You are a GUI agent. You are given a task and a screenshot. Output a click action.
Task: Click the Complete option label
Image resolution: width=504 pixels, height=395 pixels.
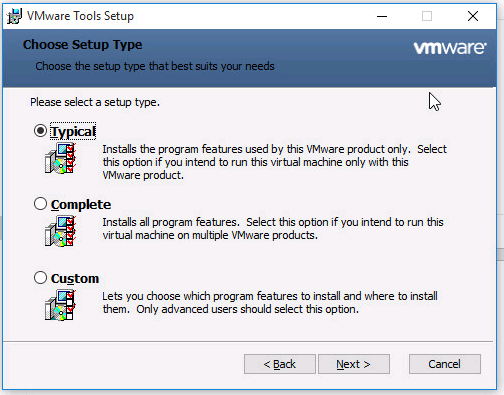pyautogui.click(x=81, y=205)
